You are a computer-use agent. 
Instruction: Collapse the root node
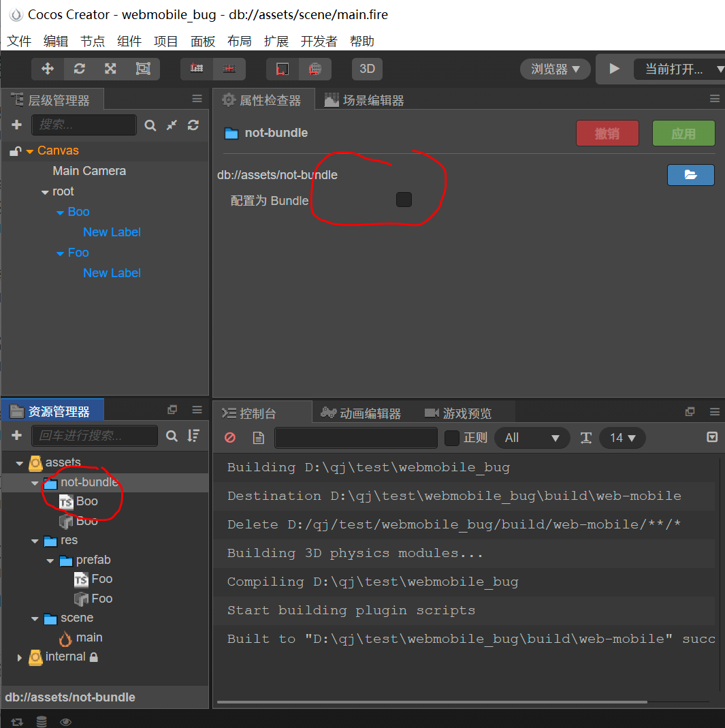[x=45, y=192]
